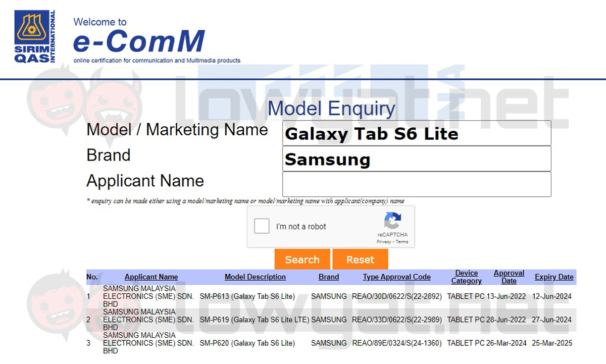This screenshot has width=606, height=364.
Task: Click the expiry date 25-Mar-2025
Action: click(x=552, y=343)
